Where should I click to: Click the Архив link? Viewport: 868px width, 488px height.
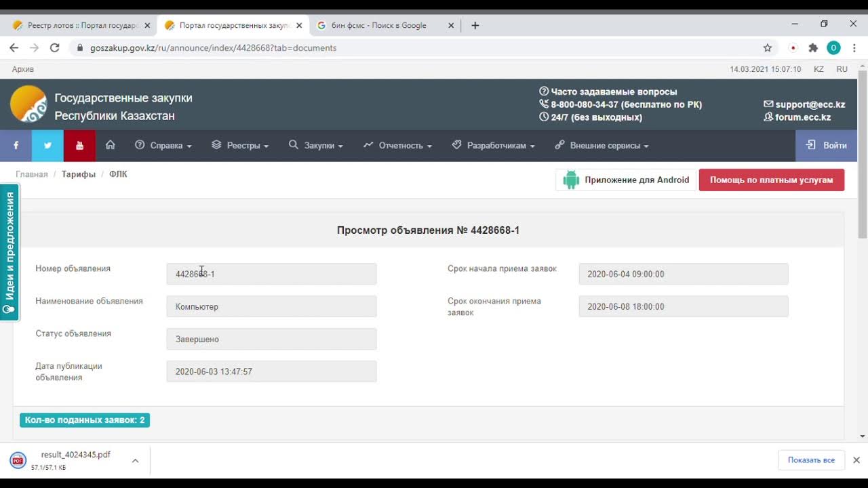tap(23, 69)
